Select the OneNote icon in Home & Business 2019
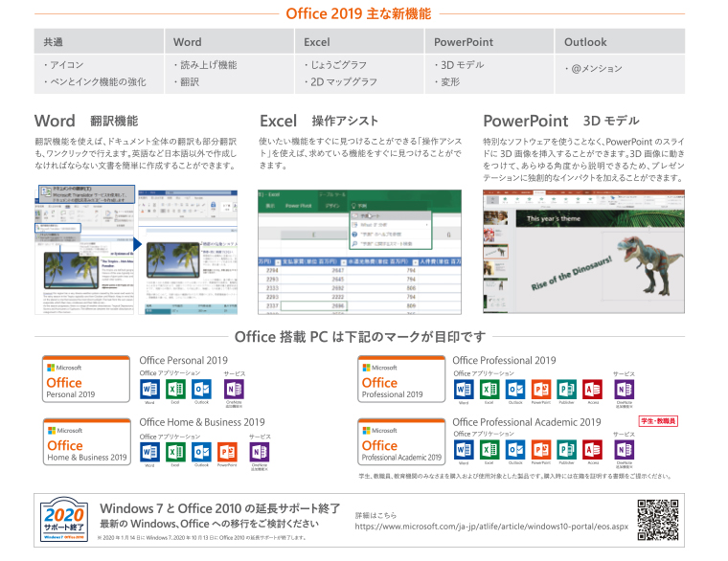Viewport: 728px width, 561px height. [x=260, y=452]
